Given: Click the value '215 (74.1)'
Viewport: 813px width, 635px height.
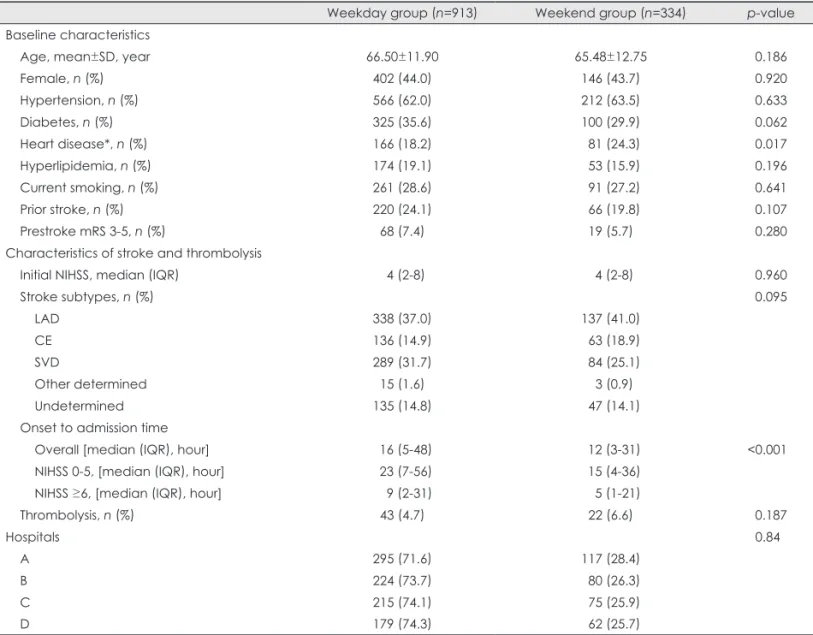Looking at the screenshot, I should tap(402, 602).
